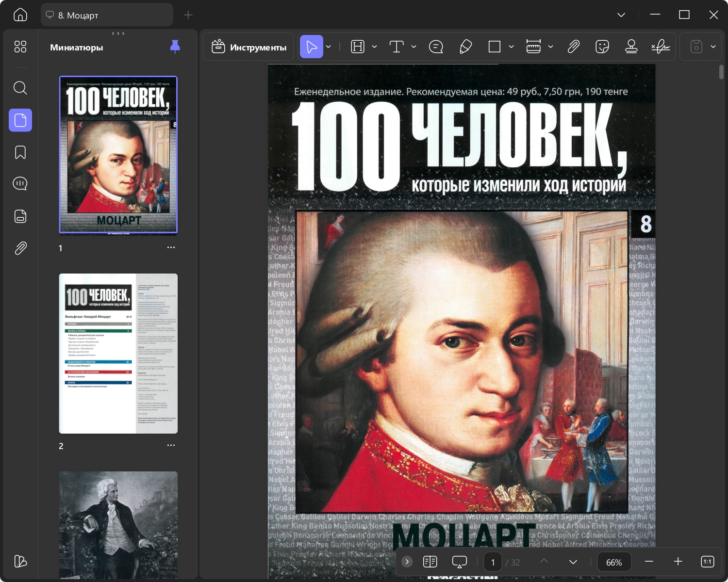
Task: Open the bookmarks panel
Action: click(x=20, y=152)
